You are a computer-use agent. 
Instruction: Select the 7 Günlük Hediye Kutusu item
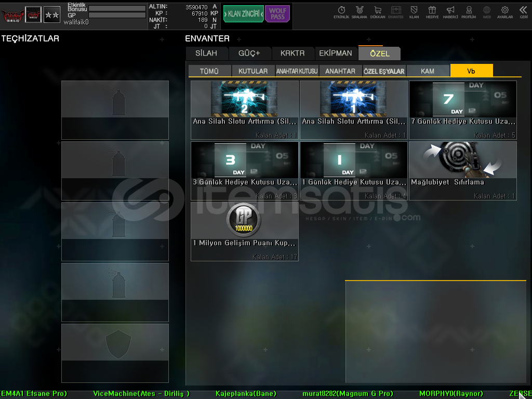463,110
